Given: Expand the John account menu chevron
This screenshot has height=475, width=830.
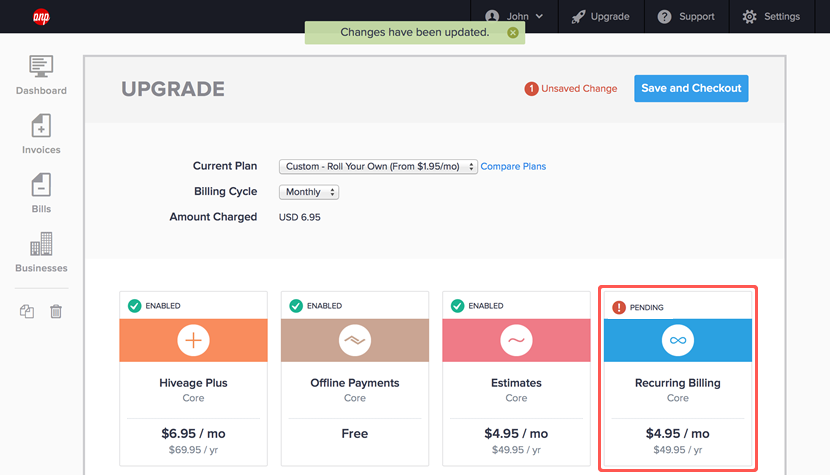Looking at the screenshot, I should tap(539, 16).
